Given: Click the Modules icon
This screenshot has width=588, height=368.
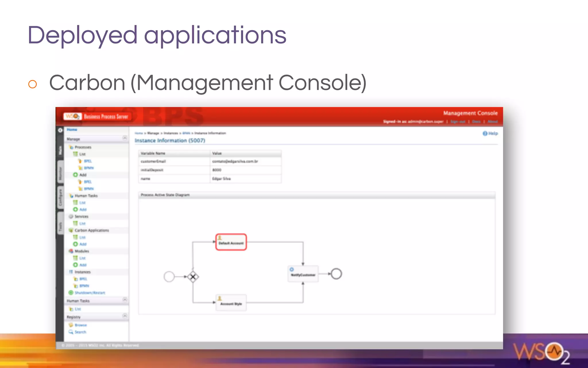Looking at the screenshot, I should 71,251.
